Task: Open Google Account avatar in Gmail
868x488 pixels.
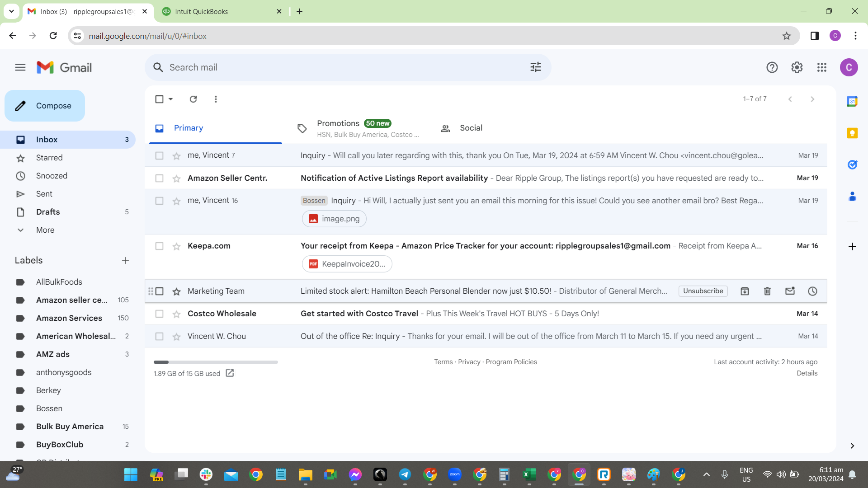Action: [849, 68]
